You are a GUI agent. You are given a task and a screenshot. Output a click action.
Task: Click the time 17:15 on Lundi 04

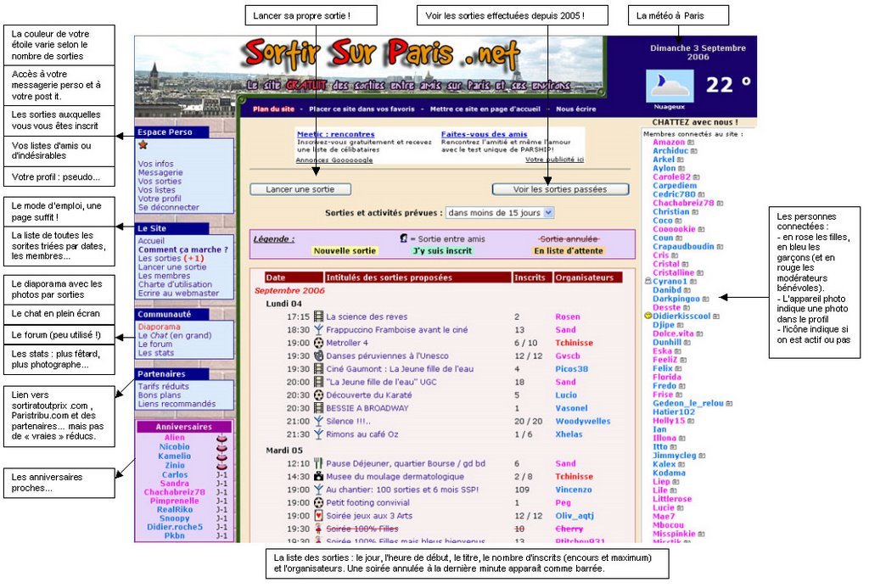[x=298, y=317]
